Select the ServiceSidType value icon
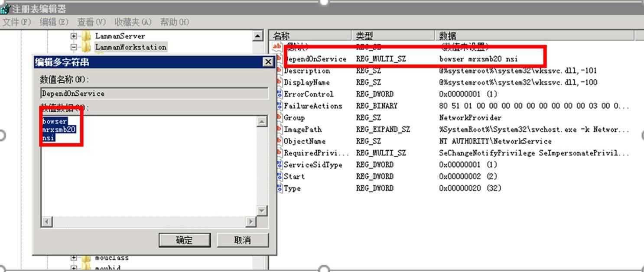Viewport: 644px width, 272px height. pyautogui.click(x=280, y=165)
